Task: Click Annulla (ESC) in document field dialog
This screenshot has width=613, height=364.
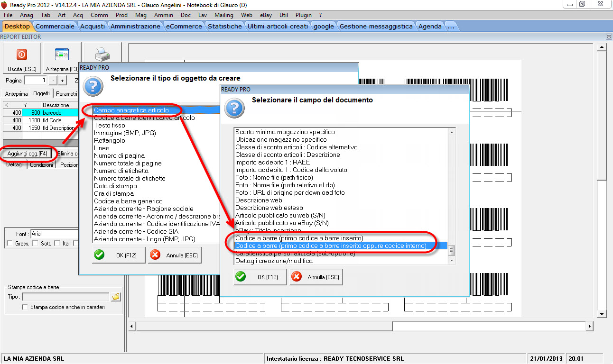Action: point(316,277)
